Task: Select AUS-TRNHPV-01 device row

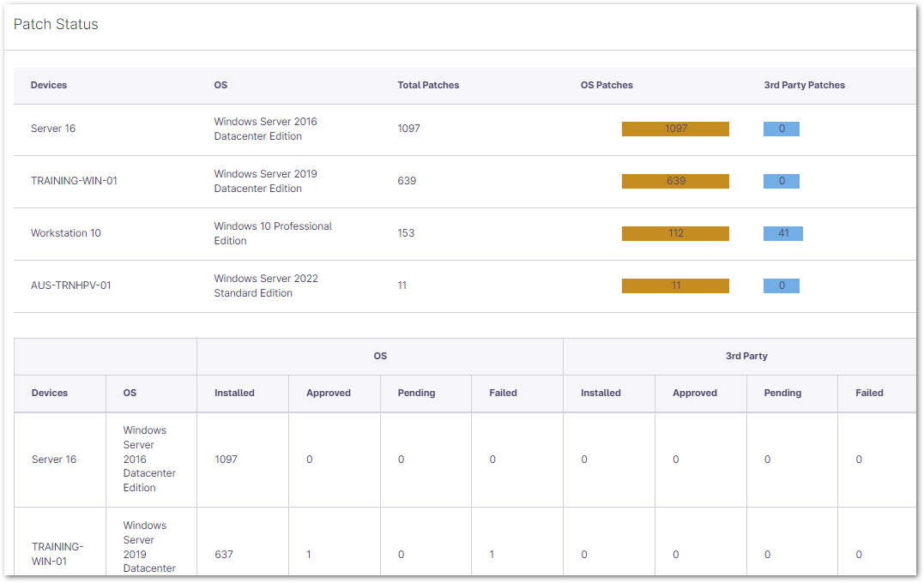Action: point(71,285)
